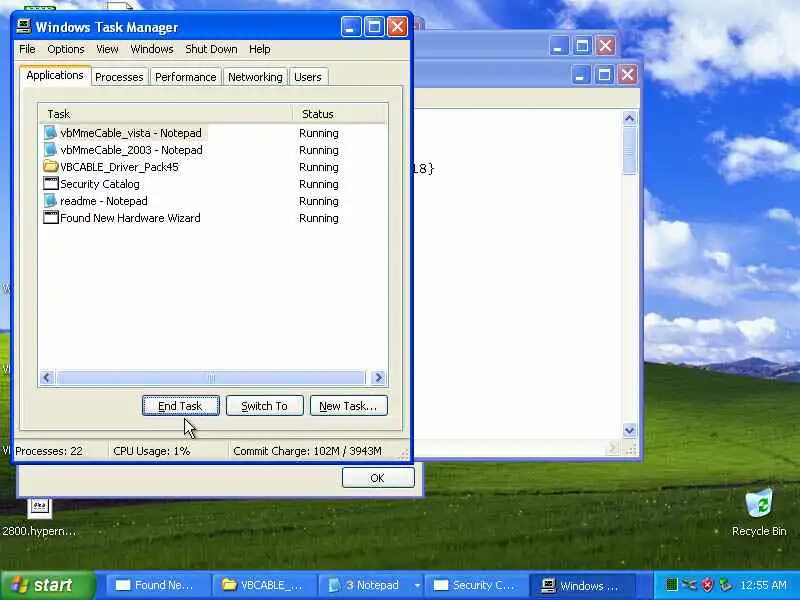800x600 pixels.
Task: Open the Shut Down menu
Action: coord(211,49)
